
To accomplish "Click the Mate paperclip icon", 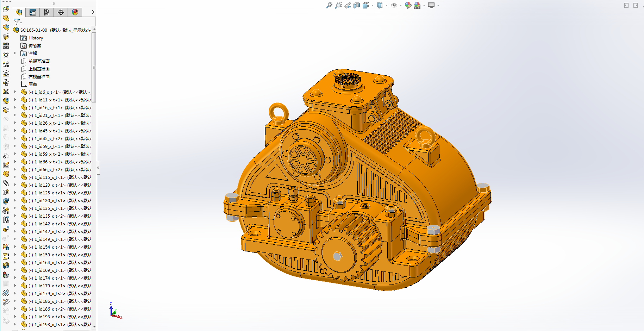I will tap(6, 183).
